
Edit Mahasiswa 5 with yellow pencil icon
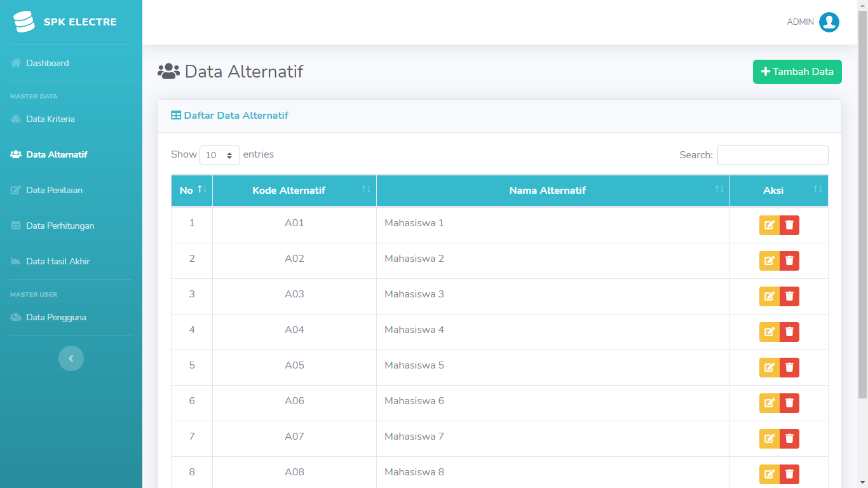coord(770,367)
